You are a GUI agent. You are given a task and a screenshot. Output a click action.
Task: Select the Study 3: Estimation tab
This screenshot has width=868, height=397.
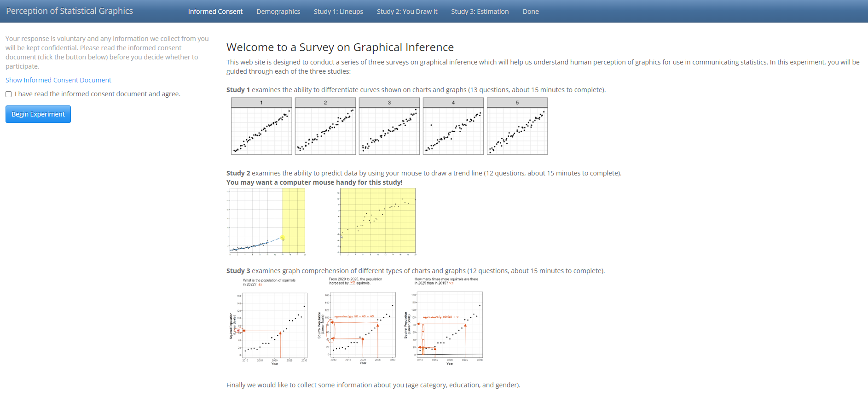coord(480,12)
